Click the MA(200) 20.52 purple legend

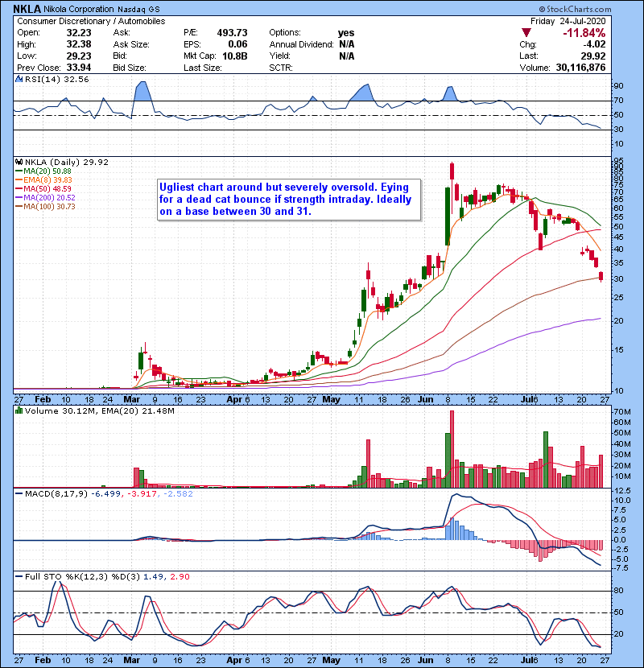[x=45, y=198]
